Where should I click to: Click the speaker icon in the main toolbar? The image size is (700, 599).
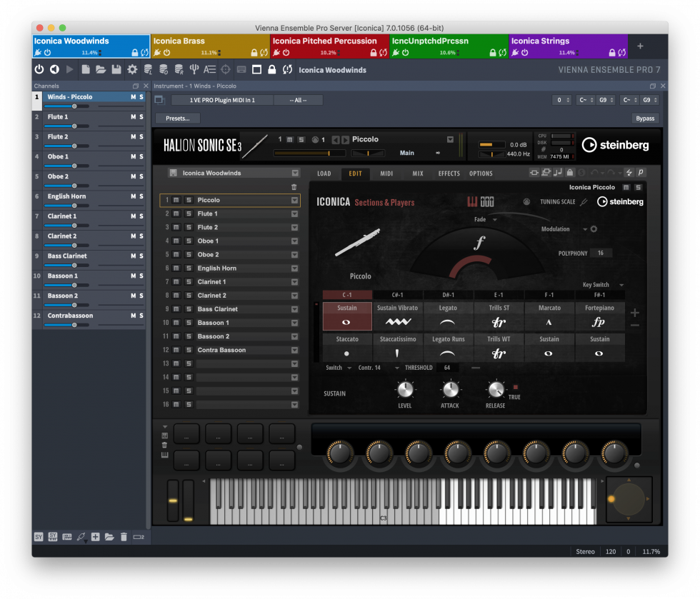click(x=54, y=69)
